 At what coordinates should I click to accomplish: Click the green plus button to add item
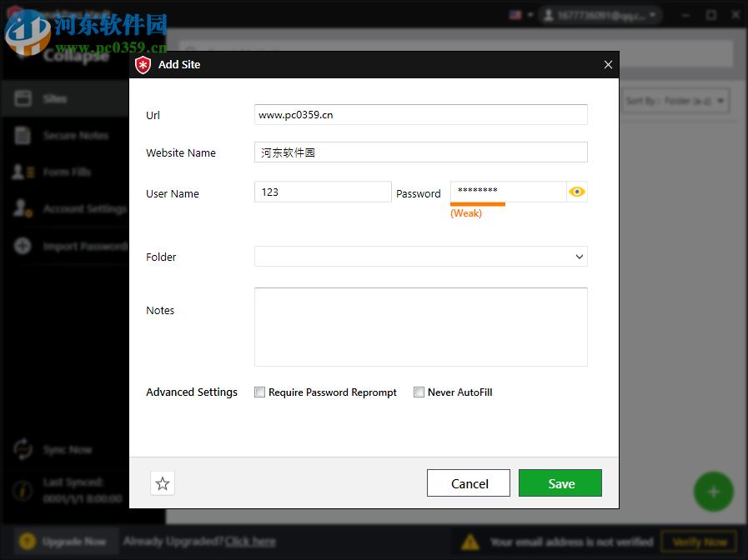(713, 492)
